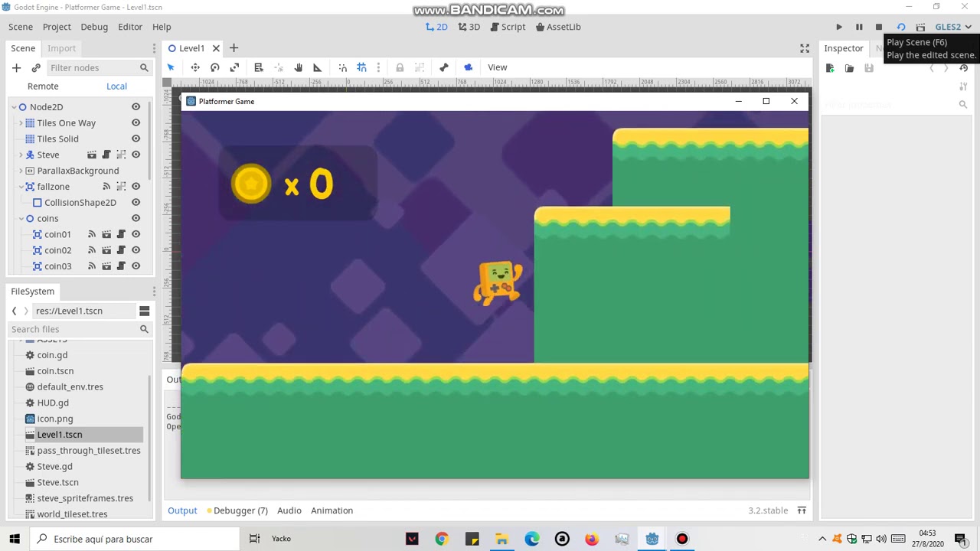Choose the Pan Mode hand tool
This screenshot has width=980, height=551.
(299, 67)
